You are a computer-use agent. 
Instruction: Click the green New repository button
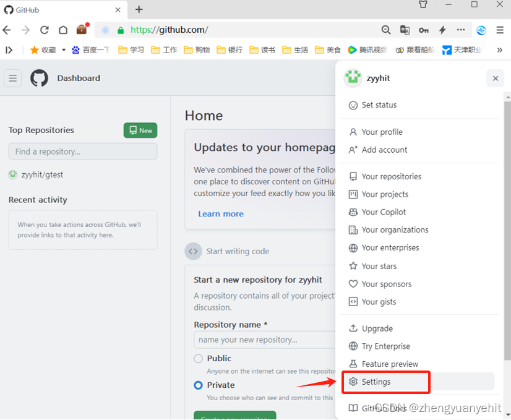[140, 131]
